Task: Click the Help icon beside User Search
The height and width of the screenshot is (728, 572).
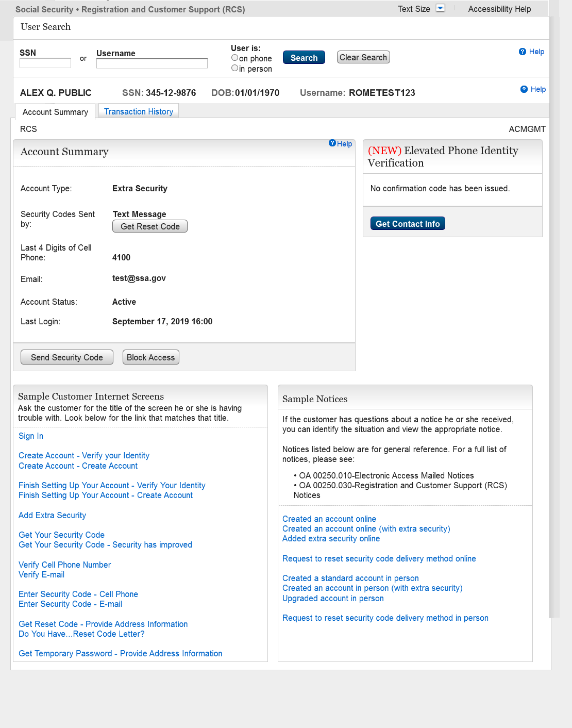Action: [x=523, y=52]
